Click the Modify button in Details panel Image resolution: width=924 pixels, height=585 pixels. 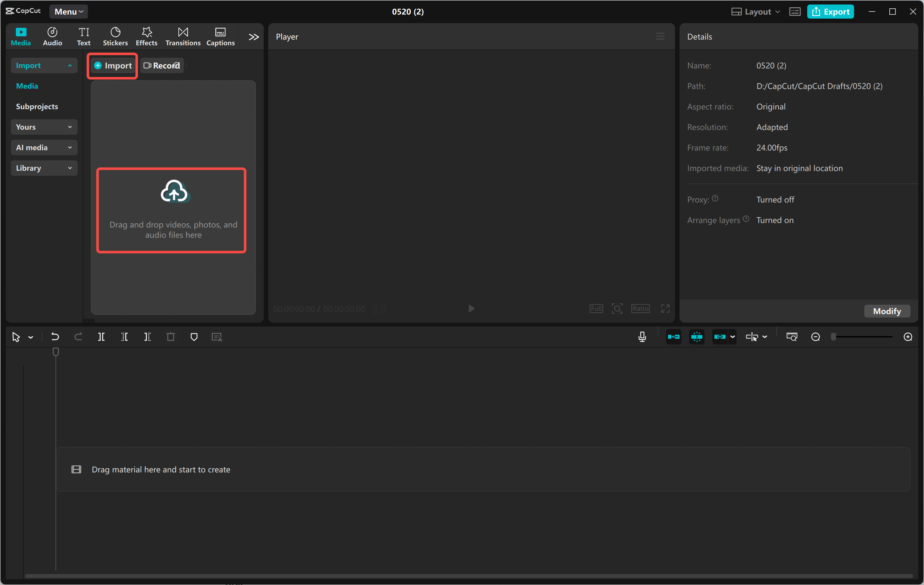pyautogui.click(x=887, y=311)
